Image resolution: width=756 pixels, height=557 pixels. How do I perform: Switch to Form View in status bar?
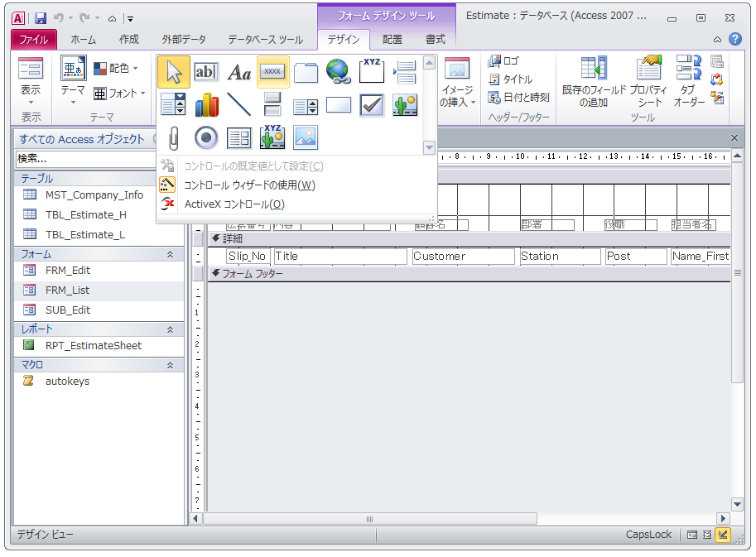(x=692, y=535)
